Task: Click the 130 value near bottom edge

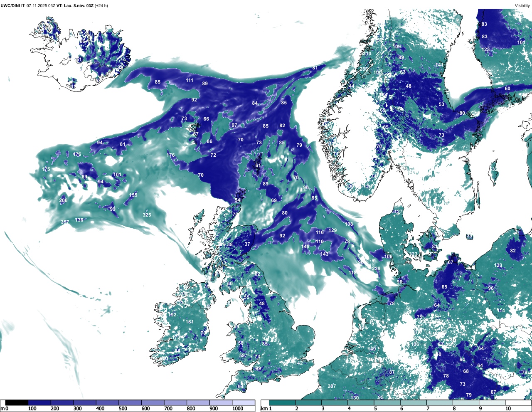Action: [354, 398]
